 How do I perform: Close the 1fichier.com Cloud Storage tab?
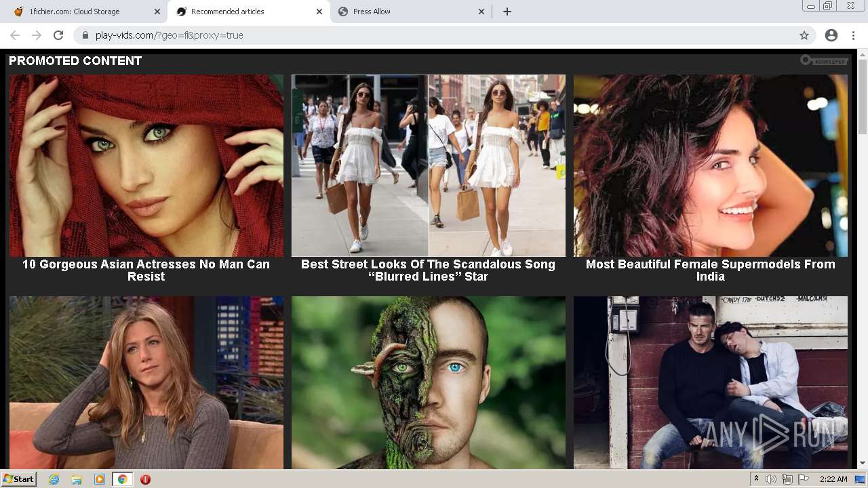tap(157, 12)
